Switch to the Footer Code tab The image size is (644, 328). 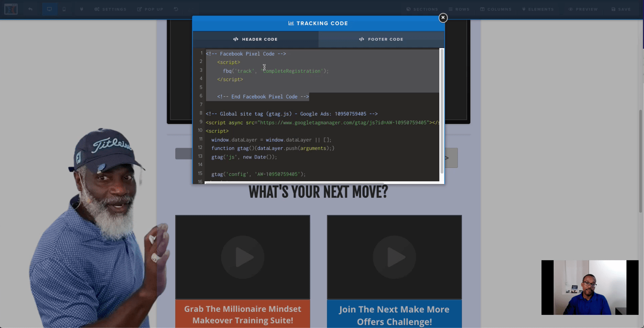[x=381, y=39]
